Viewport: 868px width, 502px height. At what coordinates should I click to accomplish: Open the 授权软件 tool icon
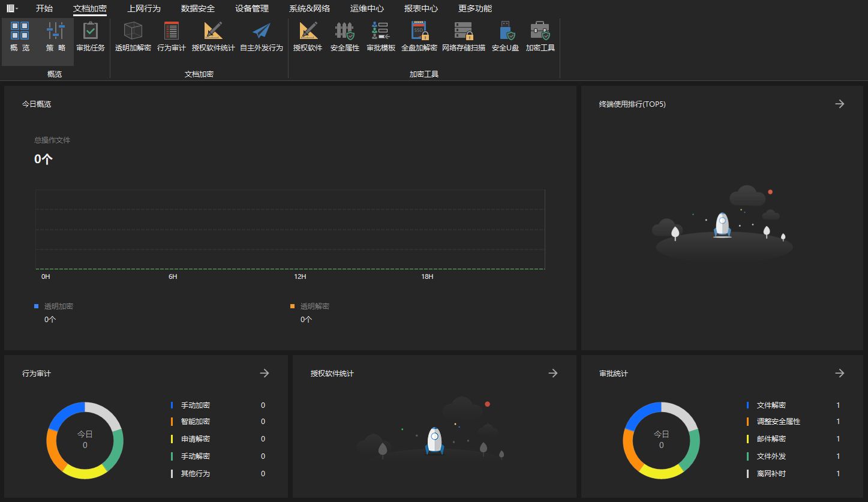(x=308, y=37)
